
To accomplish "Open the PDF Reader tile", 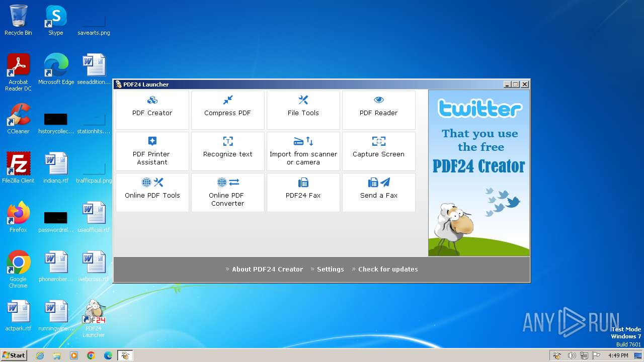I will point(379,110).
